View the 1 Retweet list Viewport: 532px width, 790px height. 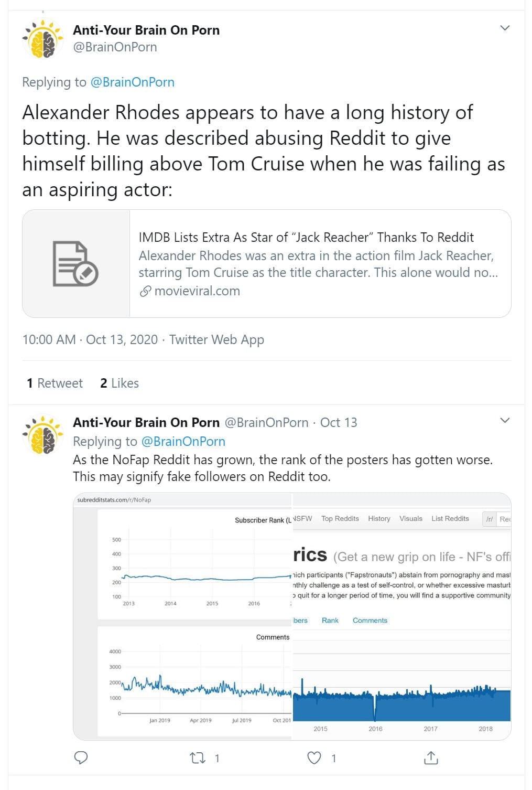coord(55,383)
